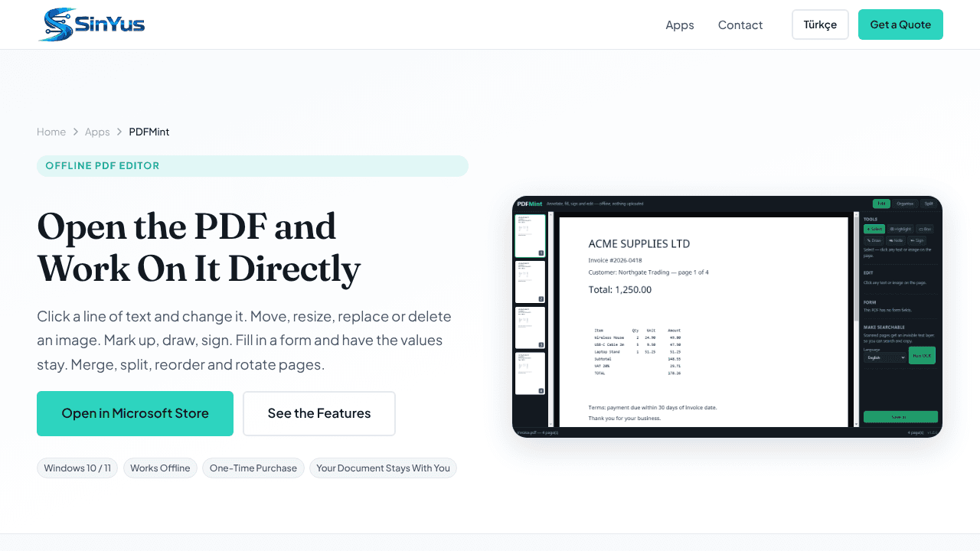Click the Laptop Stand table row
The height and width of the screenshot is (551, 980).
point(638,351)
